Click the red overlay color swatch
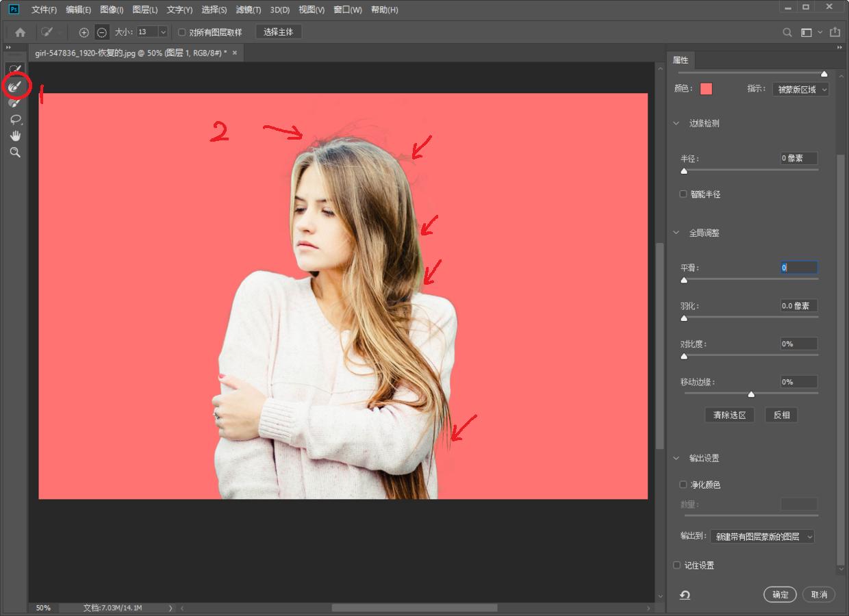This screenshot has height=616, width=849. click(706, 89)
